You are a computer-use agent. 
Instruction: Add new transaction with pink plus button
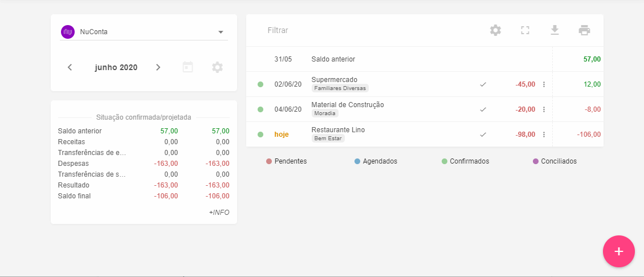(x=618, y=251)
